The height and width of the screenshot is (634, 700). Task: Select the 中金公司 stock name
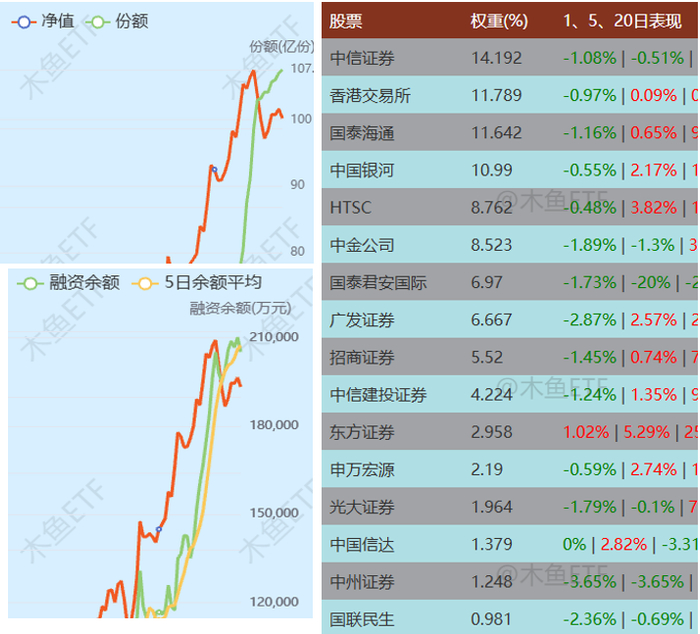(x=362, y=245)
